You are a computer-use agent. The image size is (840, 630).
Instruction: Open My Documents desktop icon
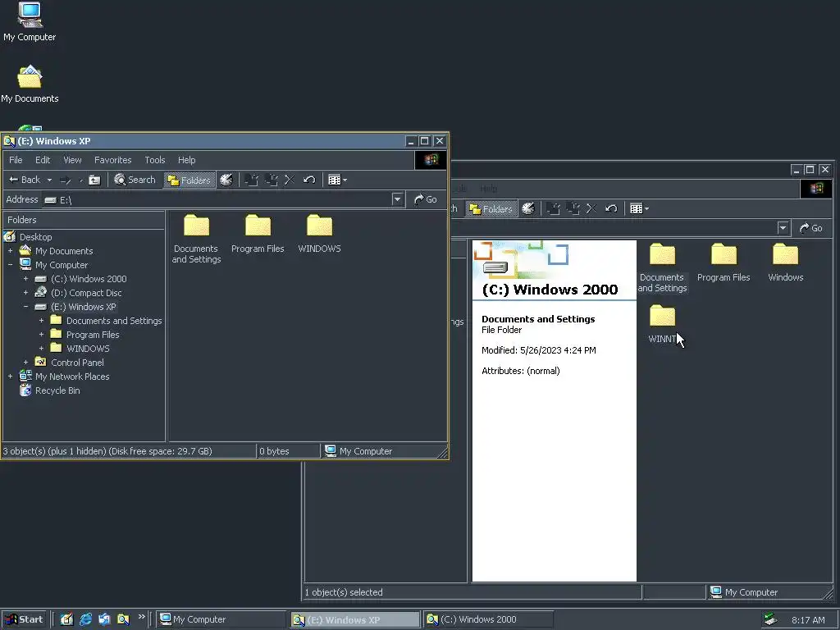(x=30, y=84)
